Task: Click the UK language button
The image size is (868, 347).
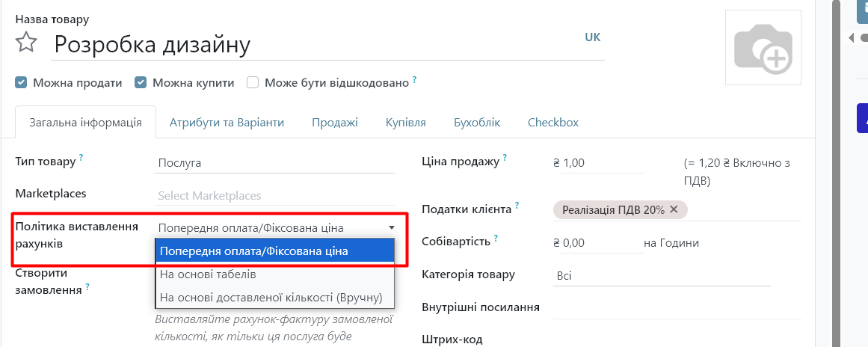Action: (592, 37)
